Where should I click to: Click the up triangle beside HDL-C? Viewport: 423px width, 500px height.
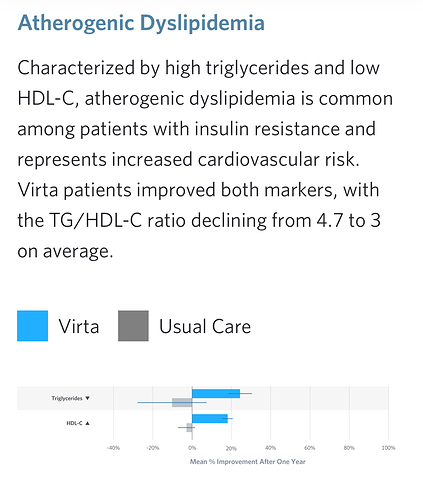click(87, 423)
